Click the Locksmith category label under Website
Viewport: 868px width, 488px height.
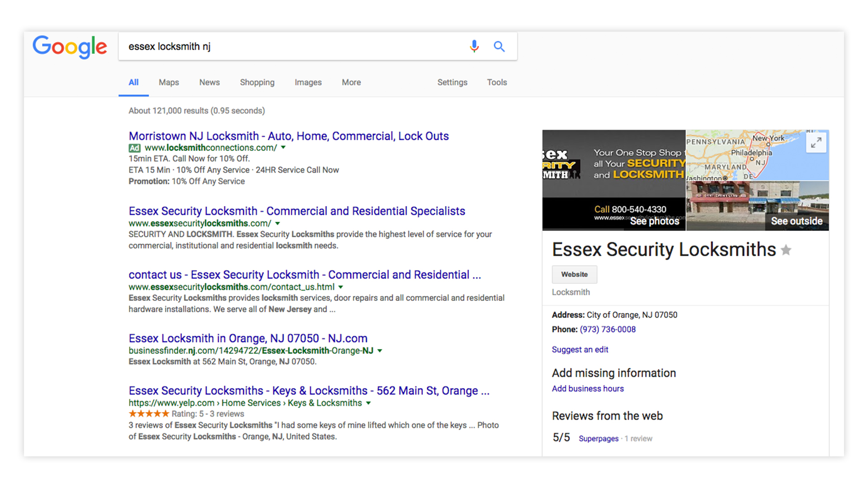(571, 292)
